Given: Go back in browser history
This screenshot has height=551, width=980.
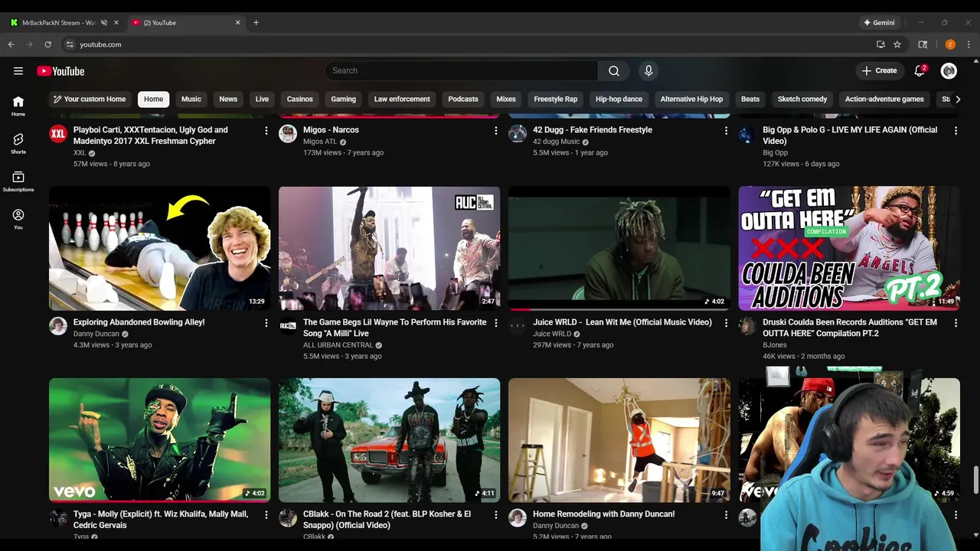Looking at the screenshot, I should tap(11, 44).
